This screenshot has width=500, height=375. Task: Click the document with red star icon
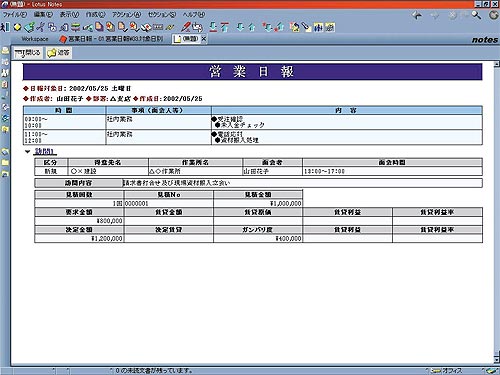[x=110, y=27]
